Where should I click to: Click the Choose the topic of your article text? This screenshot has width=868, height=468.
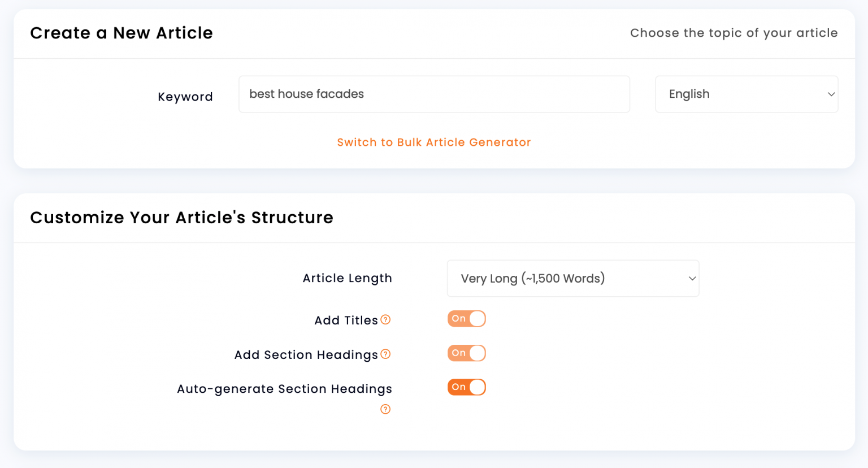click(x=734, y=33)
